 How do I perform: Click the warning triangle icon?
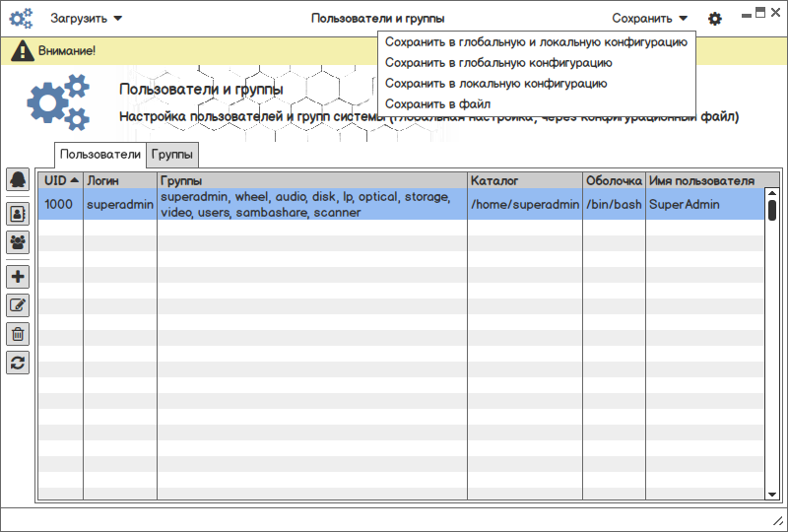click(x=22, y=51)
